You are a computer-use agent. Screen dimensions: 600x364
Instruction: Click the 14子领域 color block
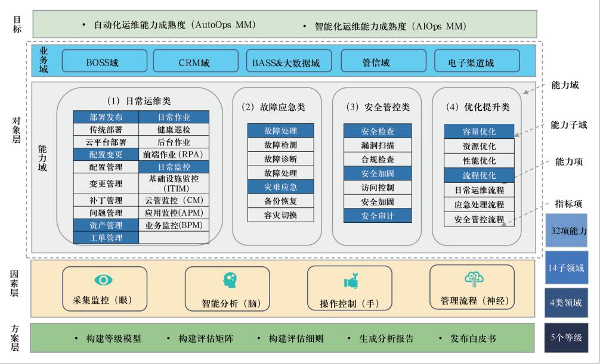point(566,267)
